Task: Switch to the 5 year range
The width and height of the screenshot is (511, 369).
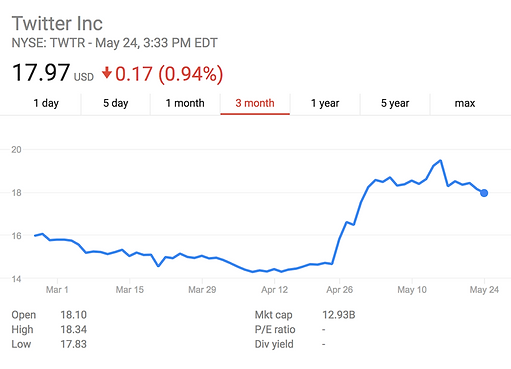Action: click(x=395, y=103)
